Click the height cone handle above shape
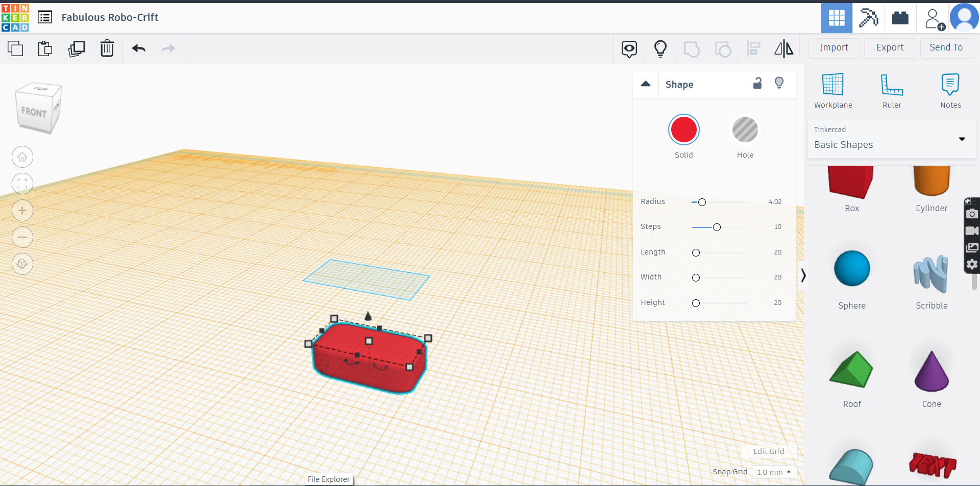980x486 pixels. [x=368, y=316]
